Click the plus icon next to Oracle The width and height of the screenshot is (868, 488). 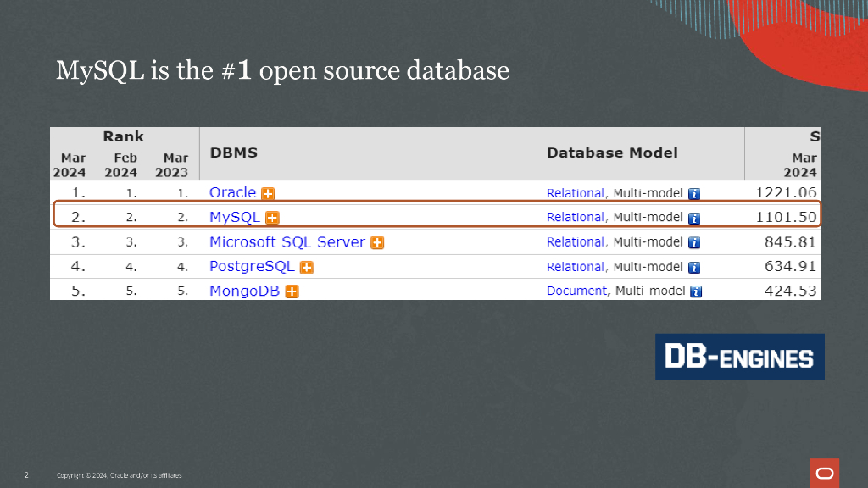[268, 193]
